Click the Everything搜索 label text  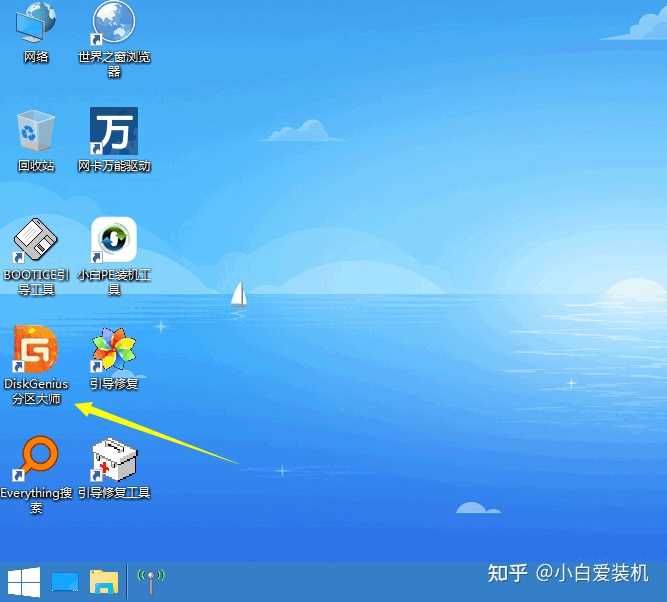tap(36, 500)
